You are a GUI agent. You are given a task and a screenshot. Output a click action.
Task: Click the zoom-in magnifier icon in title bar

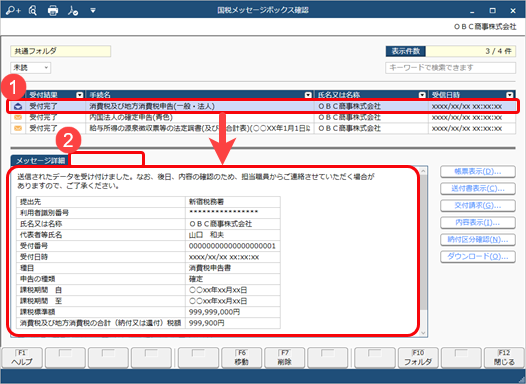tap(13, 11)
